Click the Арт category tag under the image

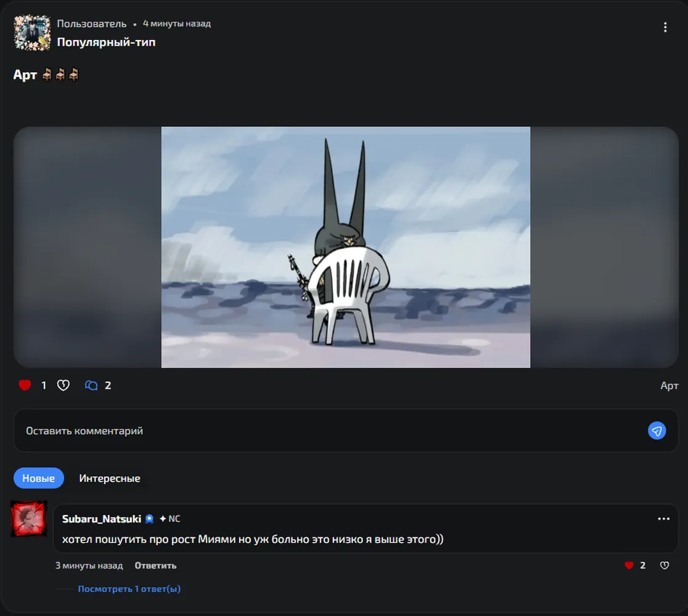pyautogui.click(x=669, y=386)
